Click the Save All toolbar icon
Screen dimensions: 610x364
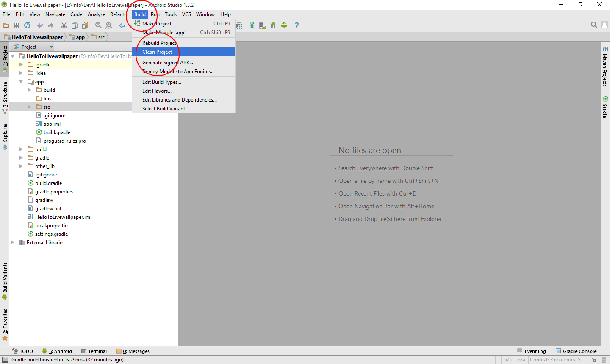click(x=17, y=25)
